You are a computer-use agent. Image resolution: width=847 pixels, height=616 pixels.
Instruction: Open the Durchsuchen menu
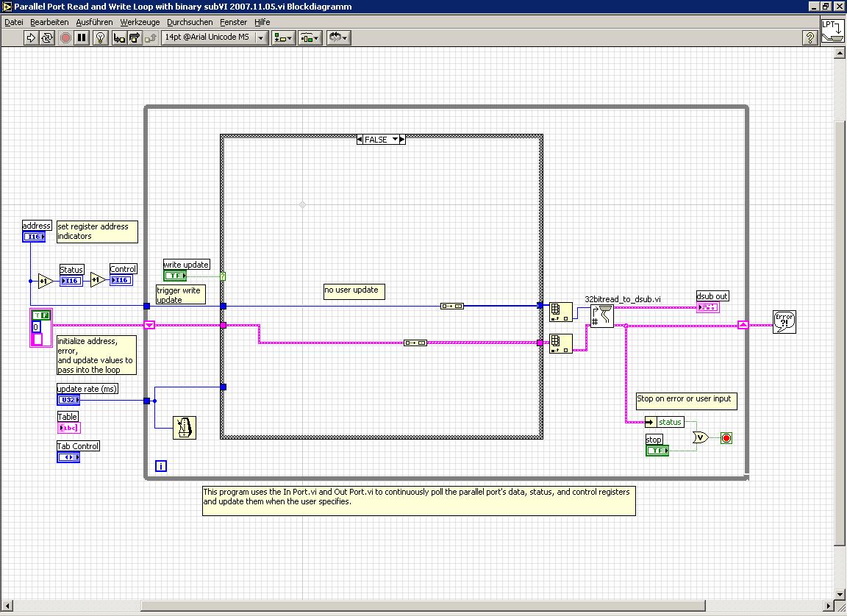tap(190, 22)
